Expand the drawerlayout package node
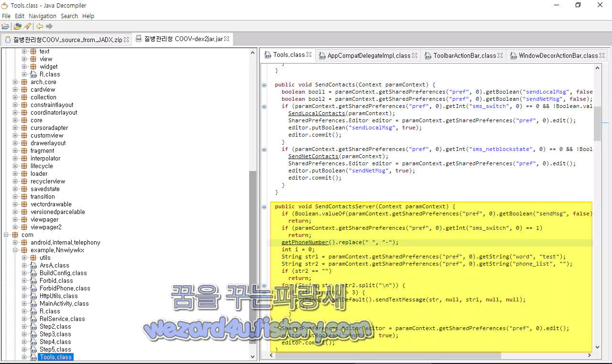 pyautogui.click(x=15, y=143)
